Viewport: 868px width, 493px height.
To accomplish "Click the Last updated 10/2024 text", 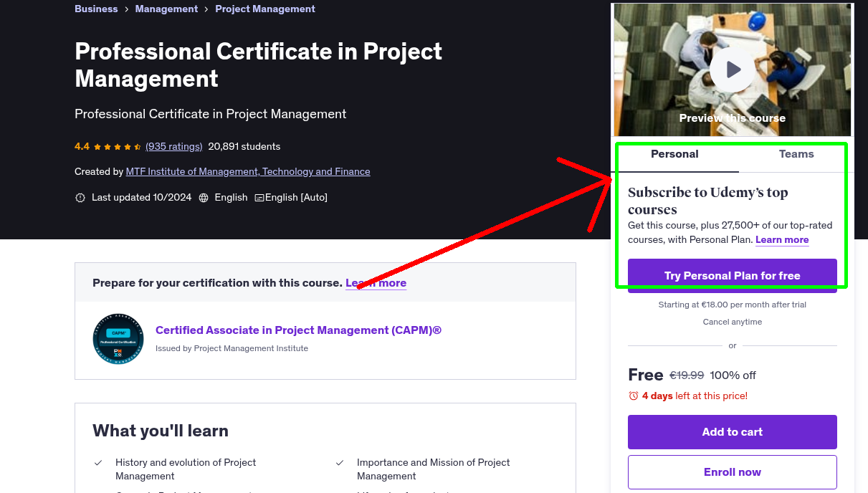I will (141, 198).
